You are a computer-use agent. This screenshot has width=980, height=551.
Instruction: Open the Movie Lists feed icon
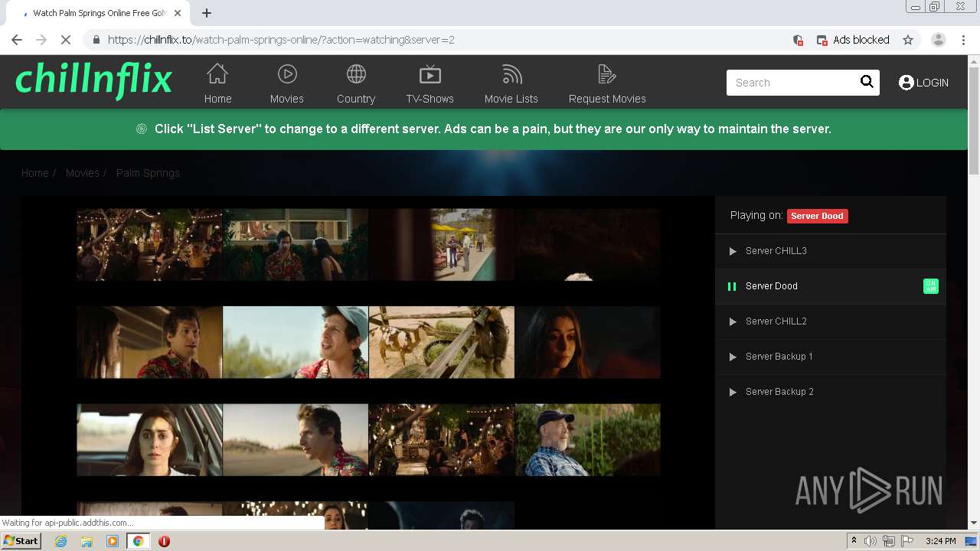[511, 74]
